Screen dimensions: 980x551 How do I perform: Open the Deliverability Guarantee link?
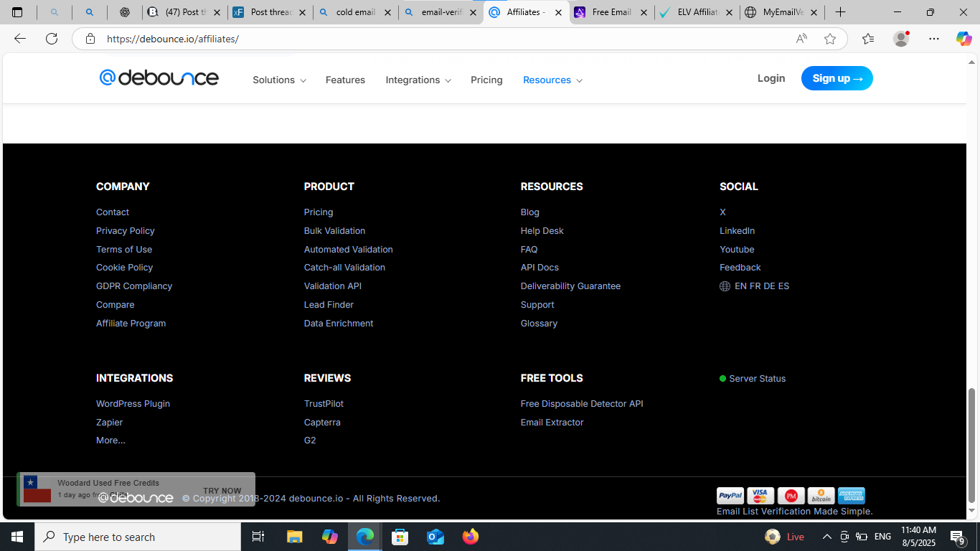570,286
